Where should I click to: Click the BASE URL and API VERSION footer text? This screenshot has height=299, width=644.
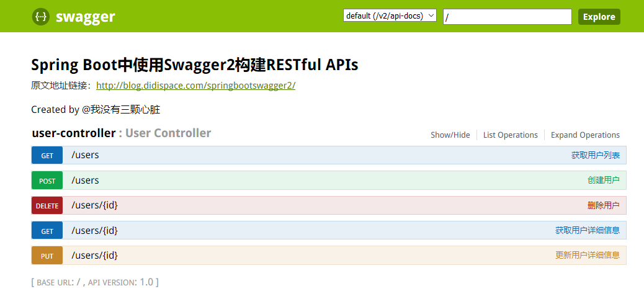click(x=95, y=282)
